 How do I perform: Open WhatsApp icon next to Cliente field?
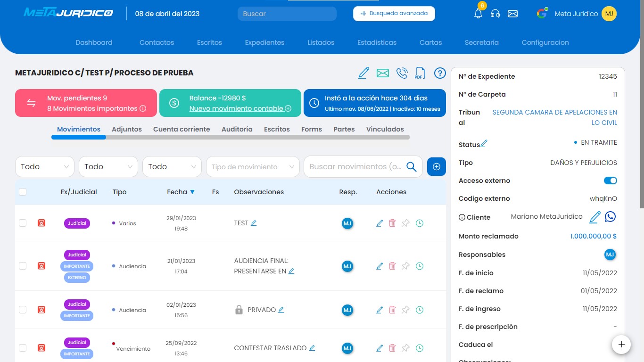pyautogui.click(x=610, y=217)
